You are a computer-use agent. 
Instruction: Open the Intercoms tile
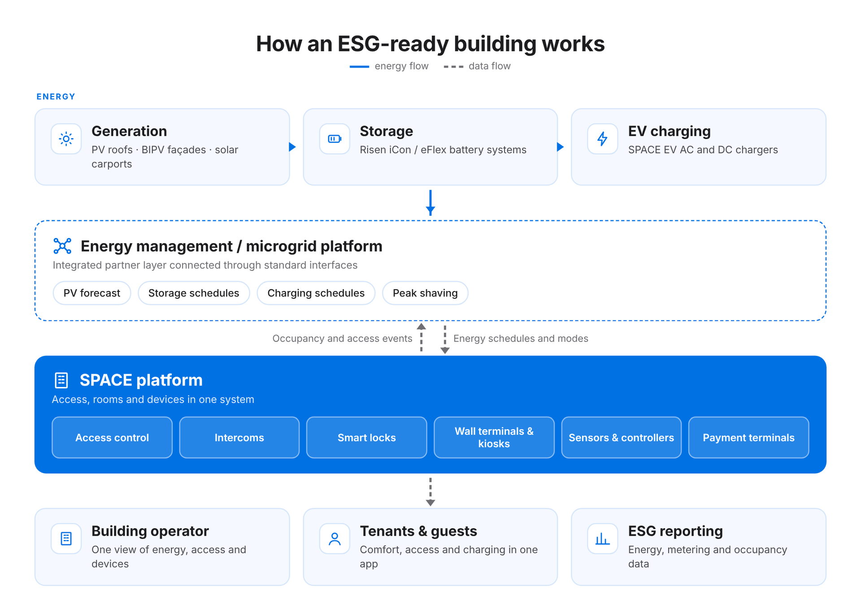point(239,438)
